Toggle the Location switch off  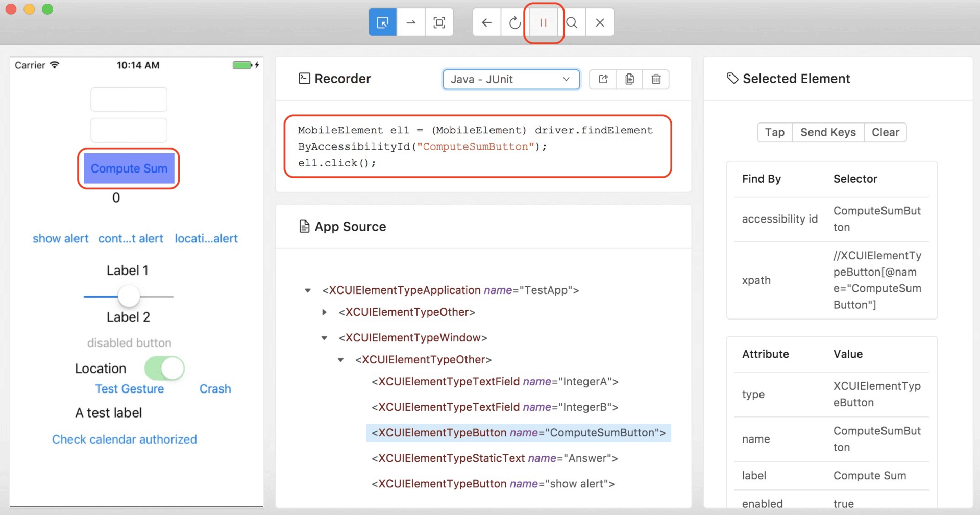(x=164, y=368)
